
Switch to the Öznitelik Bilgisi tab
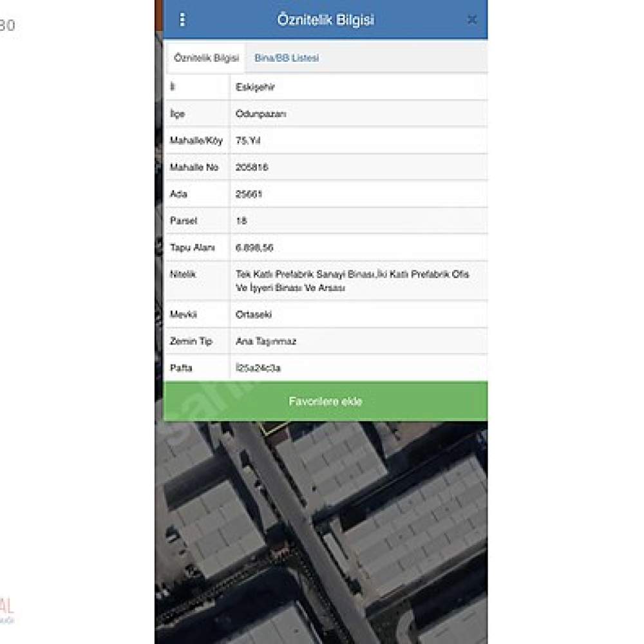click(206, 58)
